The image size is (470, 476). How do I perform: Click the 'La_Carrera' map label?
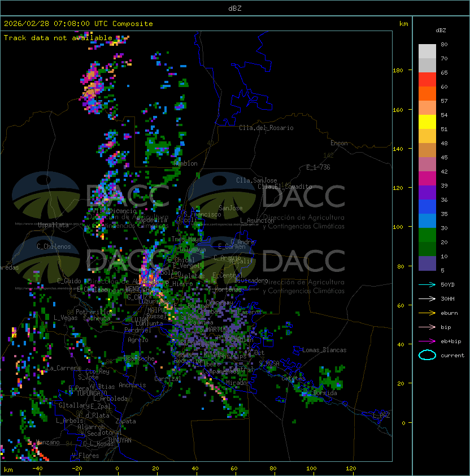[63, 368]
